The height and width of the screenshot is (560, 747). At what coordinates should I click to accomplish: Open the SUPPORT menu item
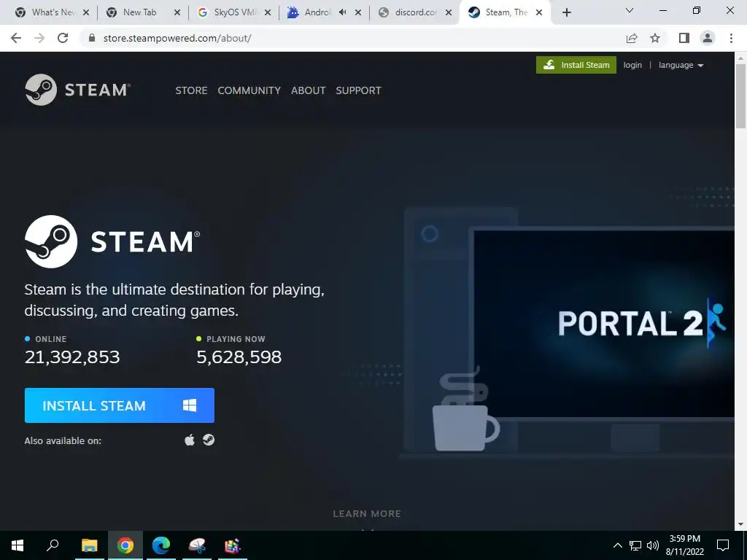click(x=358, y=90)
